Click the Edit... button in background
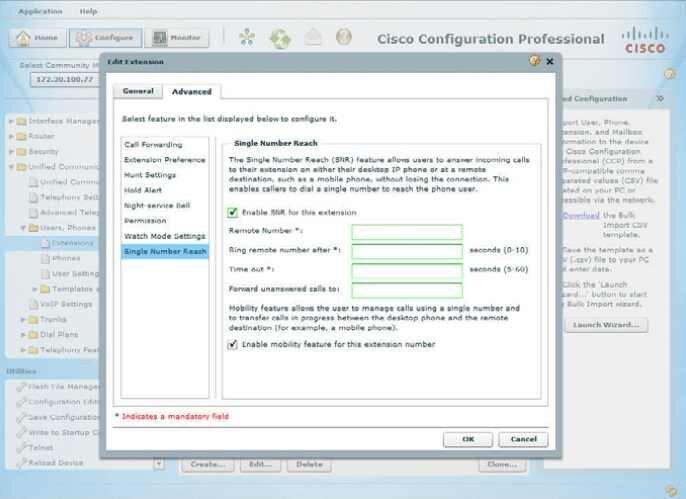The image size is (686, 499). (260, 464)
